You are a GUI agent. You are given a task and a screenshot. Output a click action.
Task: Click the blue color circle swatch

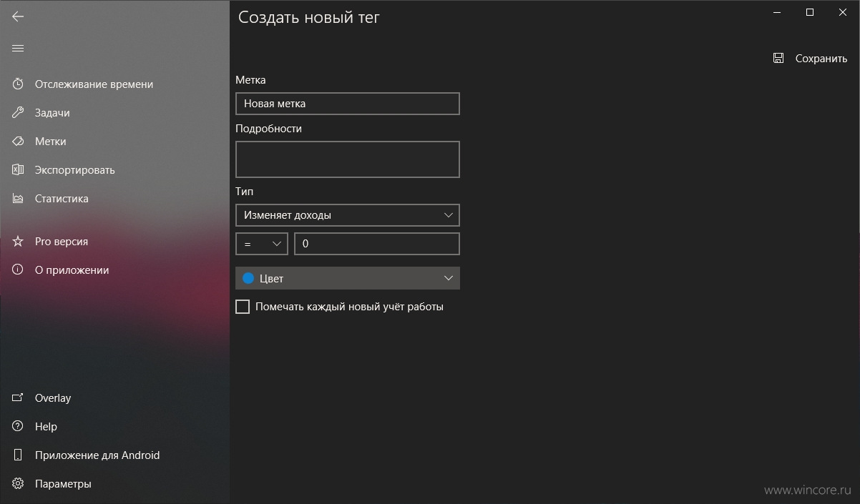coord(248,278)
